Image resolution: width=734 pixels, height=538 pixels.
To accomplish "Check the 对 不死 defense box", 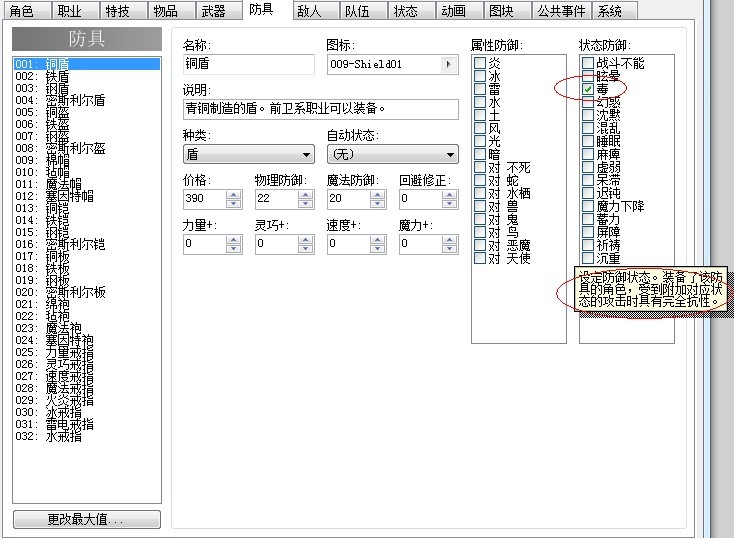I will coord(480,167).
